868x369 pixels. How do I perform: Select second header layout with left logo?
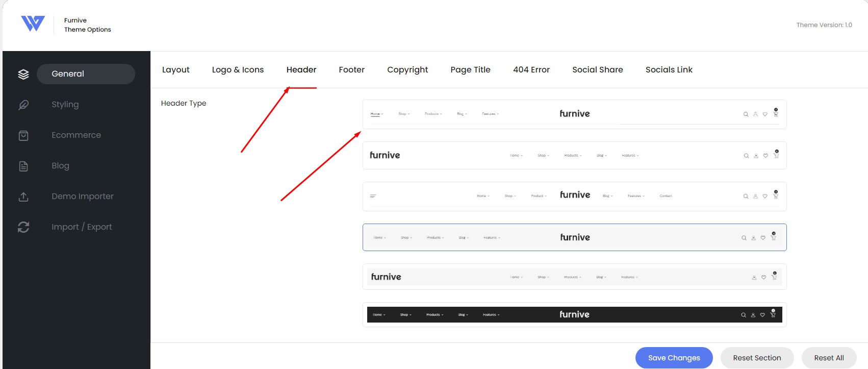[574, 155]
